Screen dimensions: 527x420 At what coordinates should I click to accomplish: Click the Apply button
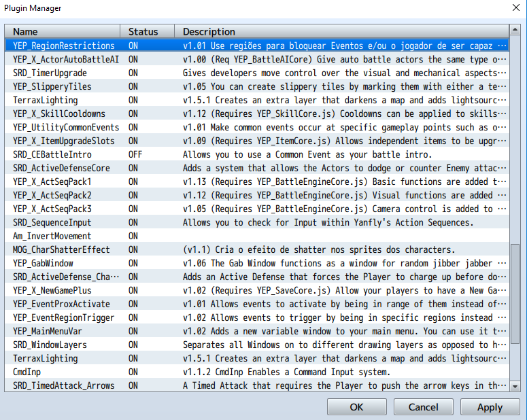click(490, 407)
